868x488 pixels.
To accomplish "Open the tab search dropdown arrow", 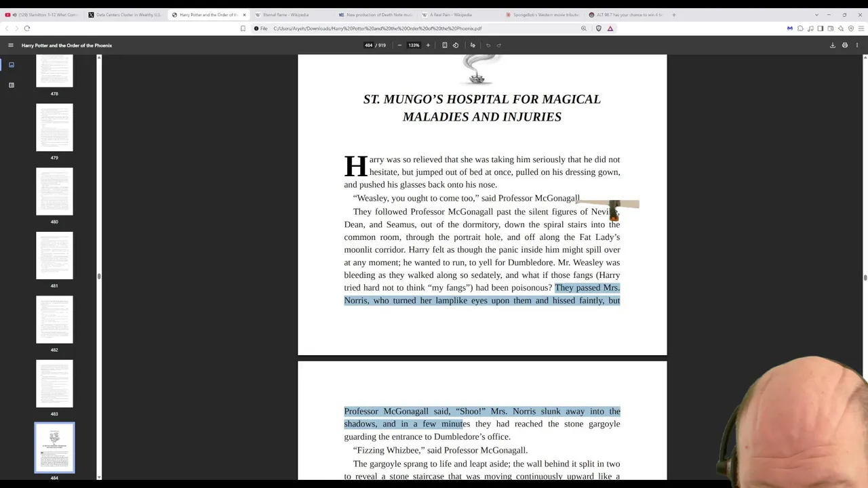I will [x=816, y=14].
